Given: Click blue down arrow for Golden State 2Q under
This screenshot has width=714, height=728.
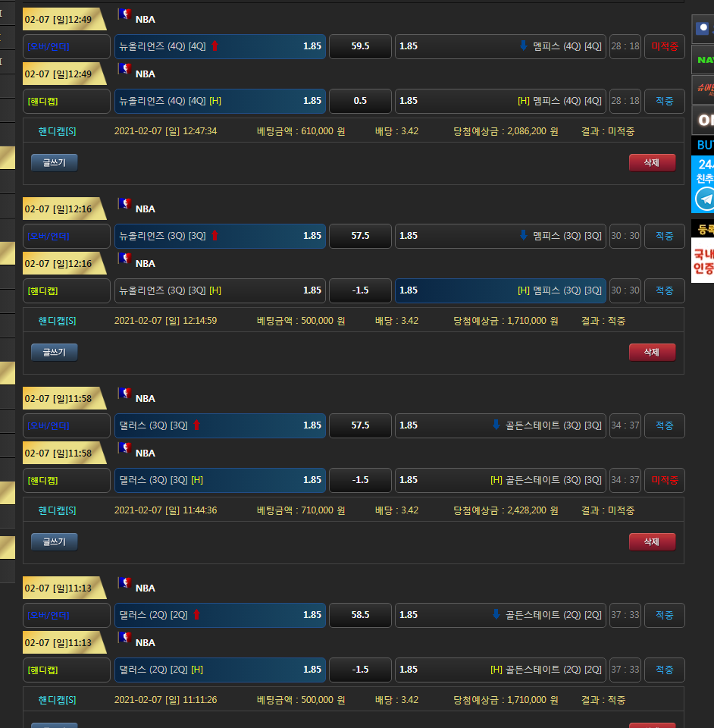Looking at the screenshot, I should (x=496, y=615).
